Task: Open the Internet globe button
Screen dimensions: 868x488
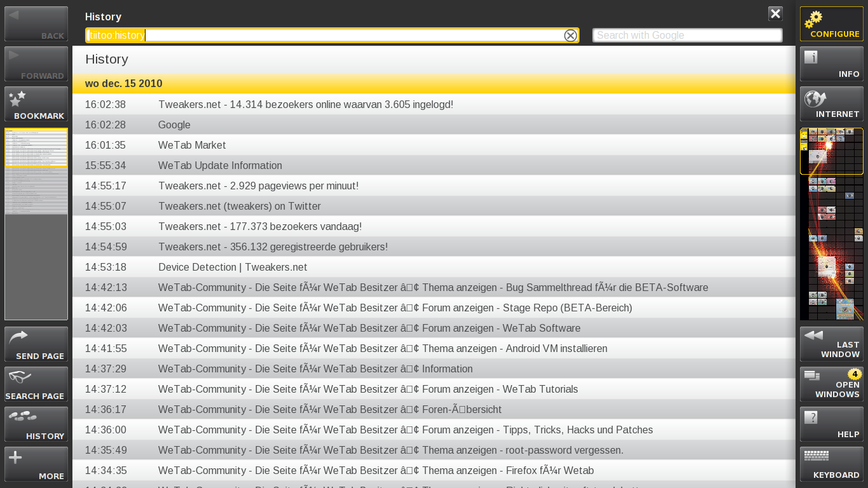Action: click(832, 104)
